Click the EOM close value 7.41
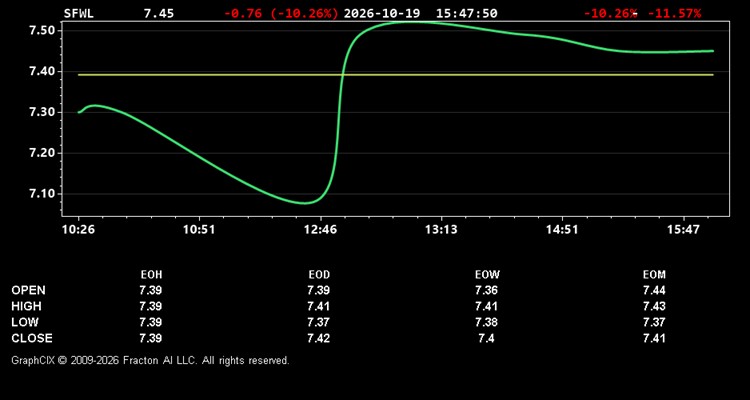The image size is (750, 400). click(x=654, y=338)
